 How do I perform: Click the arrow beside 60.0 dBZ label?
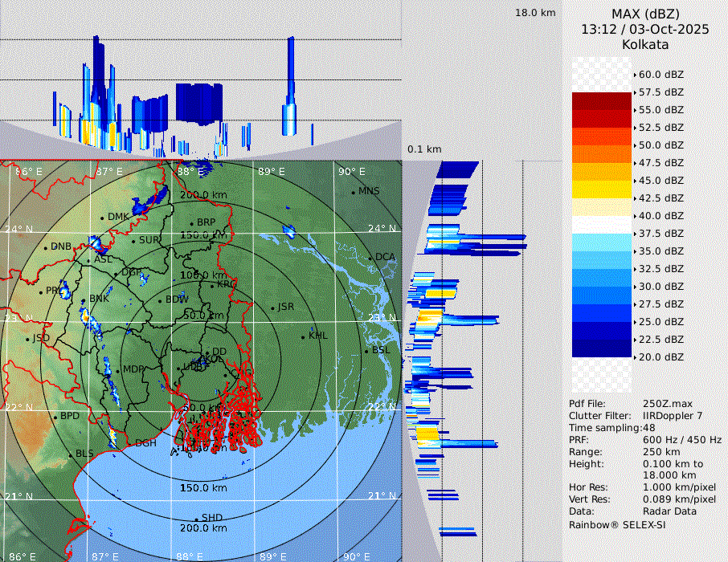[635, 75]
